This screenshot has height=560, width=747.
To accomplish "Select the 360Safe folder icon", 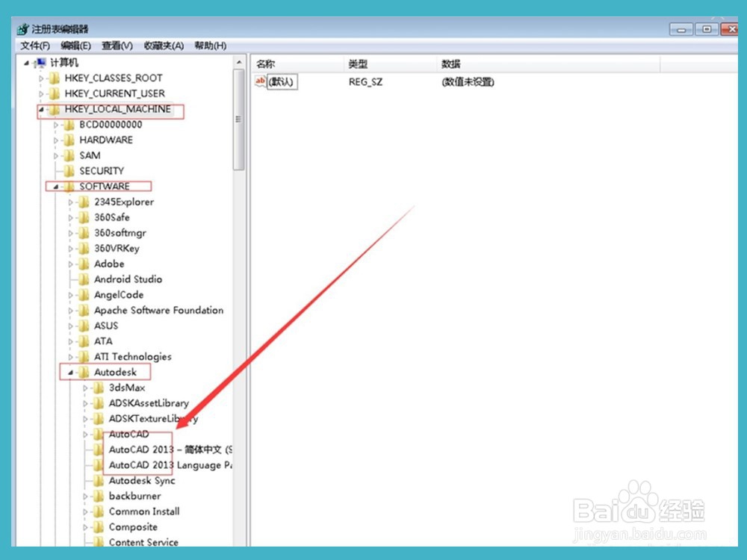I will pos(84,217).
